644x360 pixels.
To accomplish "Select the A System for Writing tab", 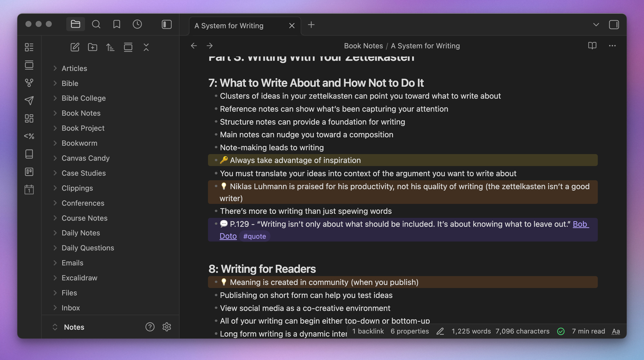I will tap(229, 26).
